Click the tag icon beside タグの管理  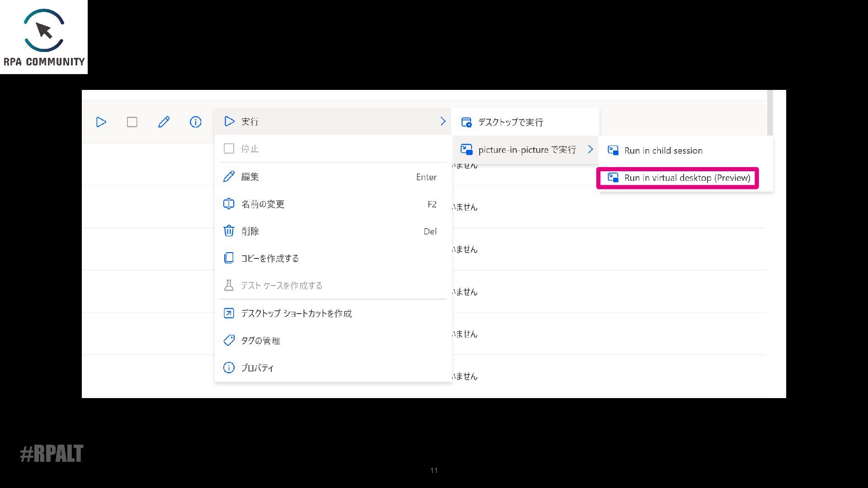229,340
